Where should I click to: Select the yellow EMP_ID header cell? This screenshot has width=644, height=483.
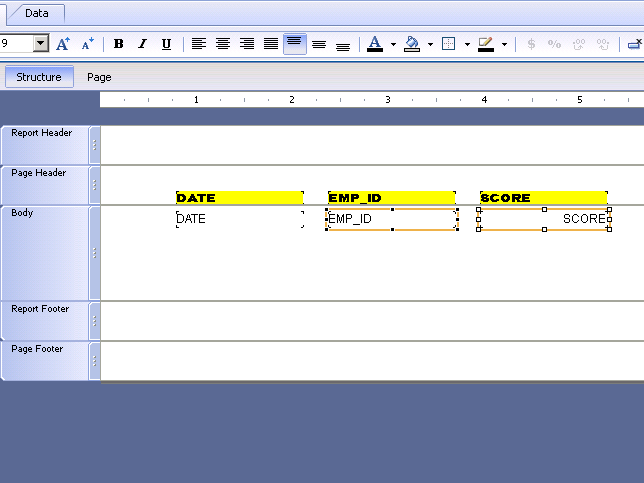[x=392, y=198]
